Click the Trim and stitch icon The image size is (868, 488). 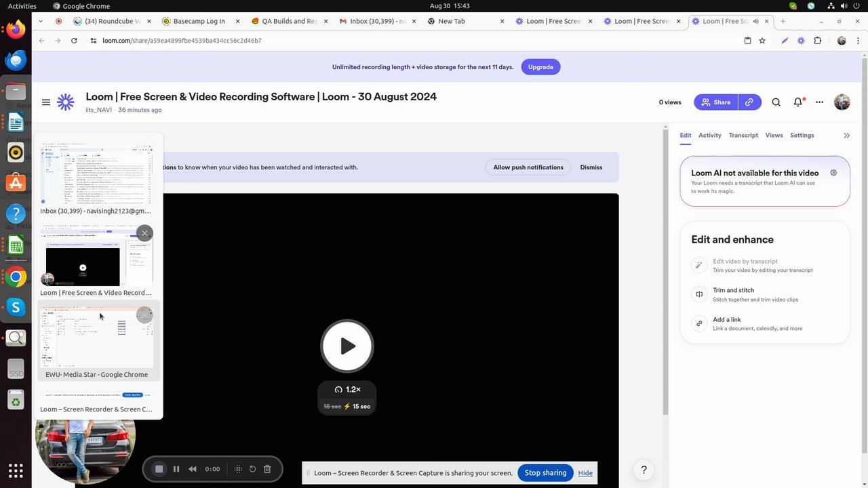coord(699,294)
